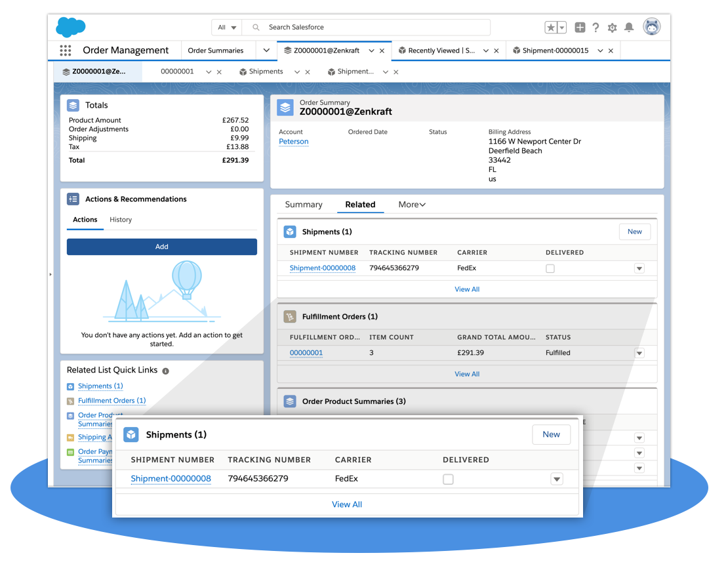Image resolution: width=728 pixels, height=570 pixels.
Task: Select the Actions tab
Action: [x=85, y=220]
